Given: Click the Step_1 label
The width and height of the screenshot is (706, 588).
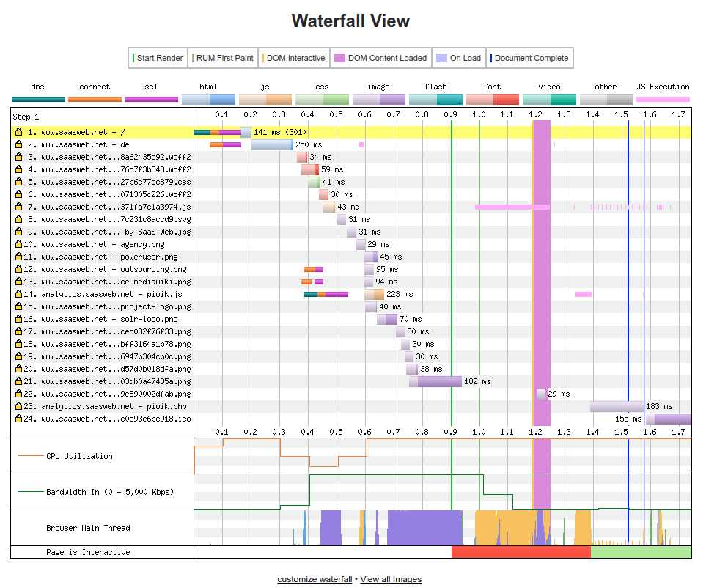Looking at the screenshot, I should pos(26,117).
